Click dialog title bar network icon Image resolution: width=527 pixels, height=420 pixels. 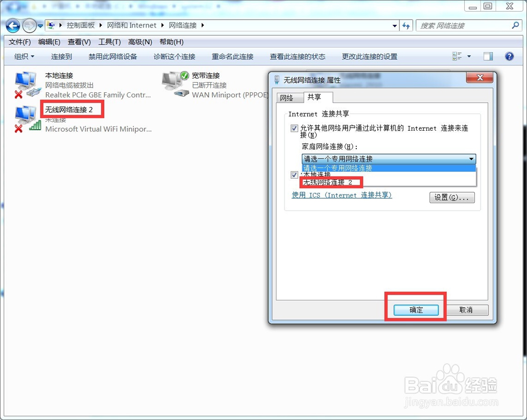coord(277,80)
